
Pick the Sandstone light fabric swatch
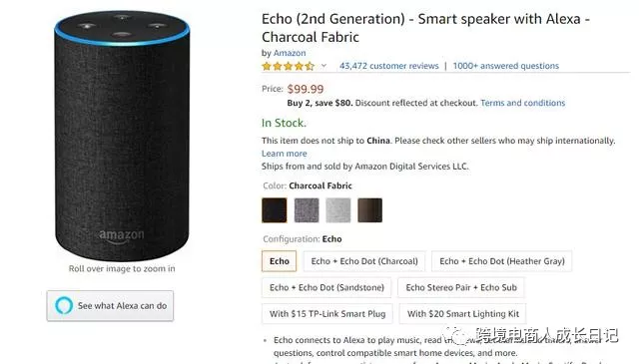338,210
